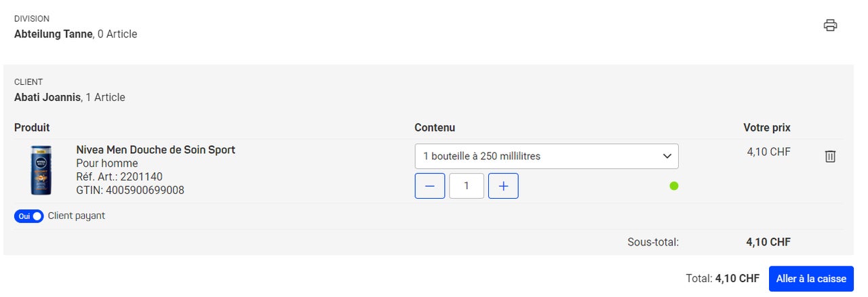Viewport: 868px width, 297px height.
Task: Select the Abteilung Tanne division name
Action: tap(53, 34)
